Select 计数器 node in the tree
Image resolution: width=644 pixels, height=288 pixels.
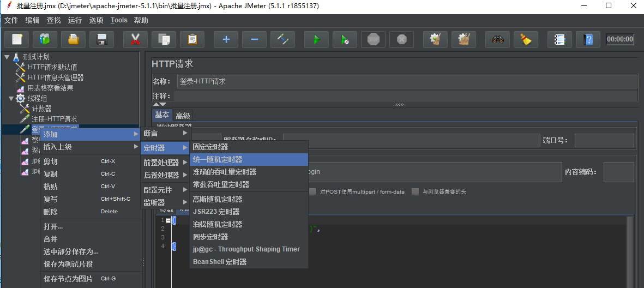(x=41, y=109)
